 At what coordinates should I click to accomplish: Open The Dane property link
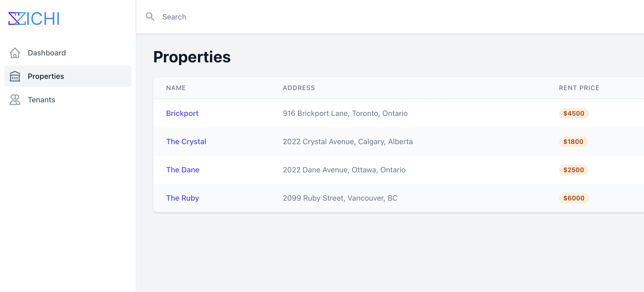click(x=183, y=170)
